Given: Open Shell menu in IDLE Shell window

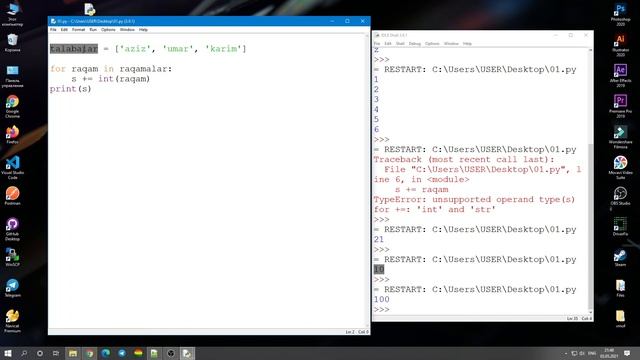Looking at the screenshot, I should (400, 44).
